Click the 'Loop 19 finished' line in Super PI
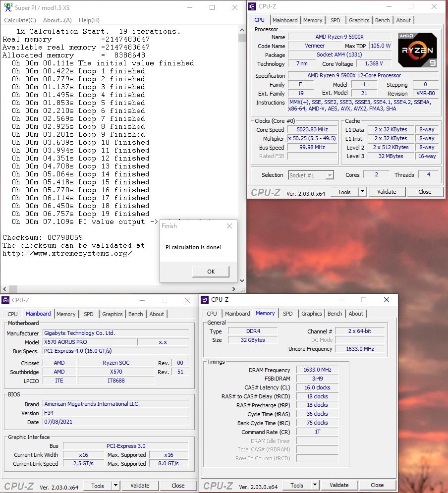 (80, 214)
